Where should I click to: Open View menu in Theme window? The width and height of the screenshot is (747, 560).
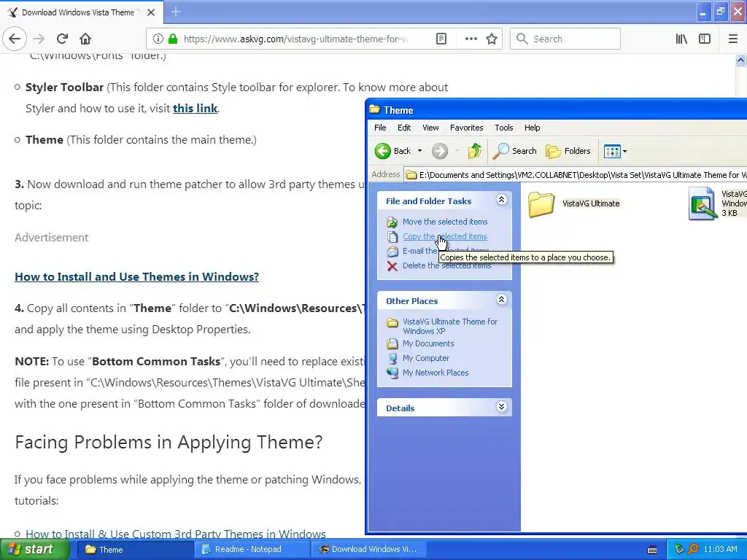pyautogui.click(x=430, y=128)
